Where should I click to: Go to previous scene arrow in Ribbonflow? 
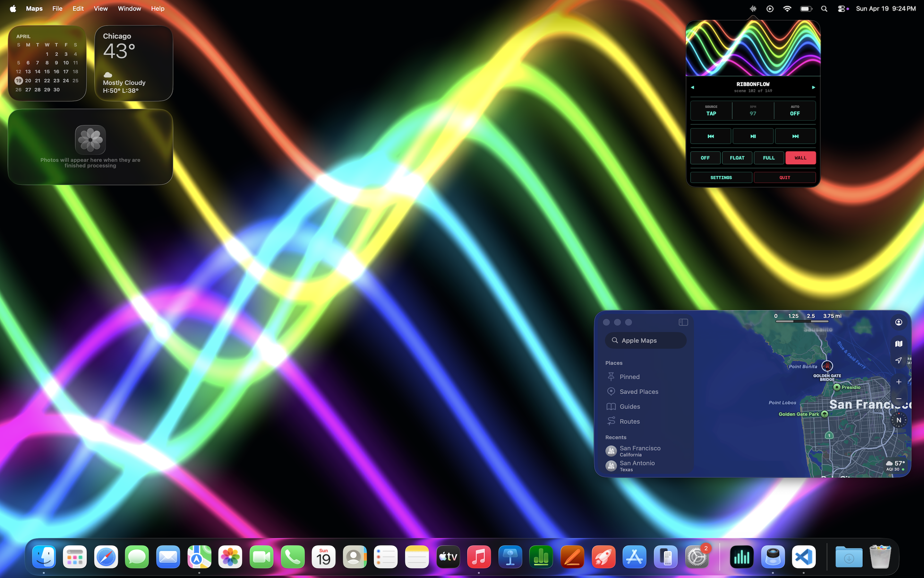click(x=692, y=87)
